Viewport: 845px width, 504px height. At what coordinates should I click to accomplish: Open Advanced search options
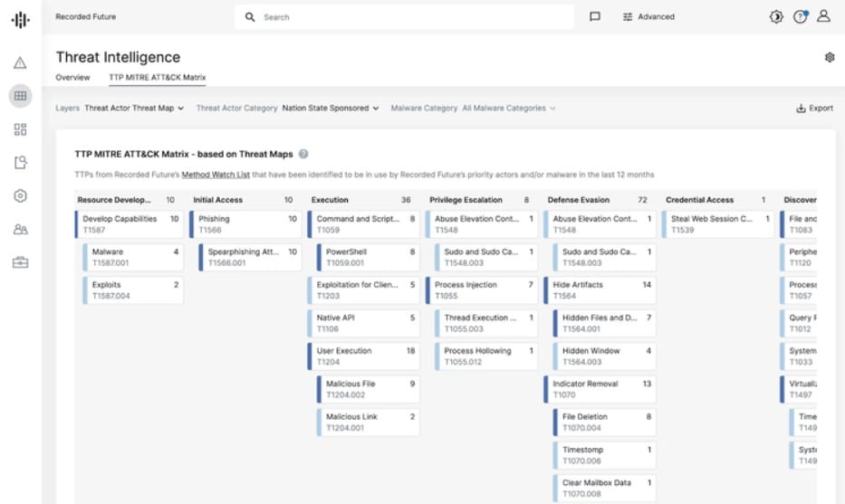point(648,17)
